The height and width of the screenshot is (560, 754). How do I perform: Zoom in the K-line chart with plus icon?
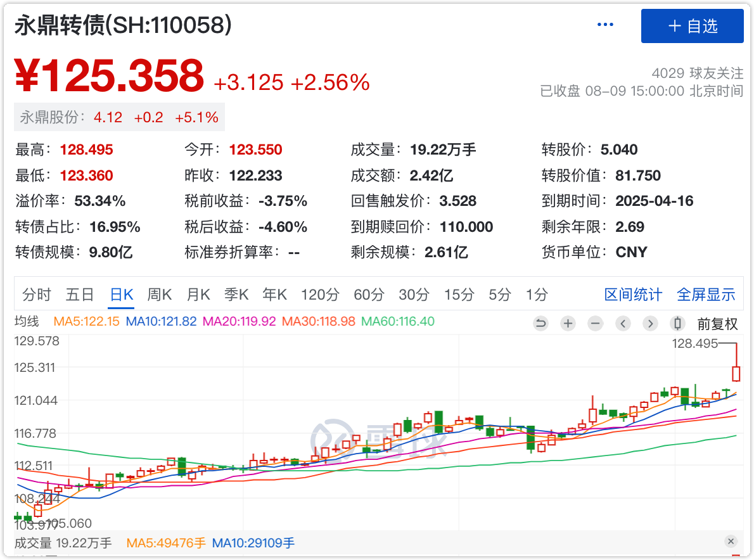tap(568, 324)
